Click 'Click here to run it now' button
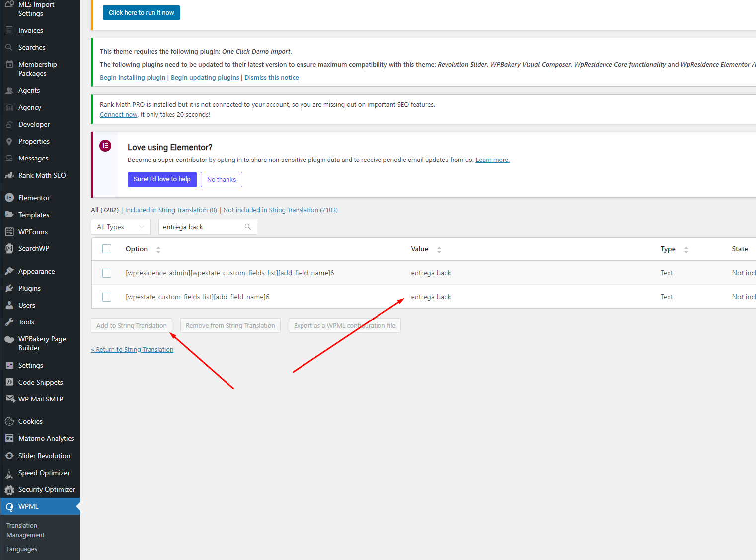This screenshot has width=756, height=560. click(x=142, y=13)
